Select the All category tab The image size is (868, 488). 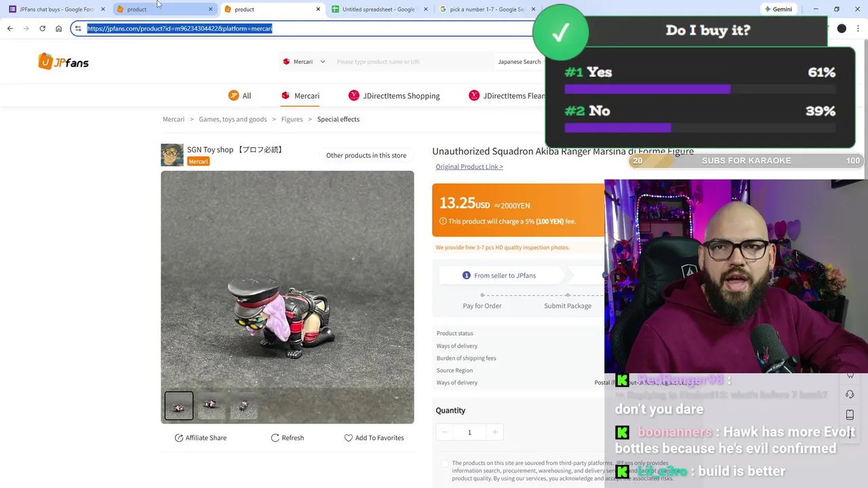(x=240, y=96)
